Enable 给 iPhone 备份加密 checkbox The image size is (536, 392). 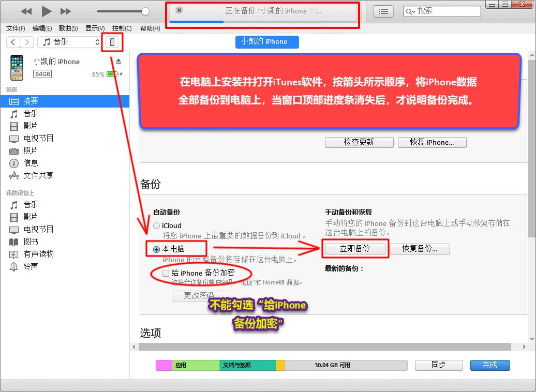tap(166, 273)
